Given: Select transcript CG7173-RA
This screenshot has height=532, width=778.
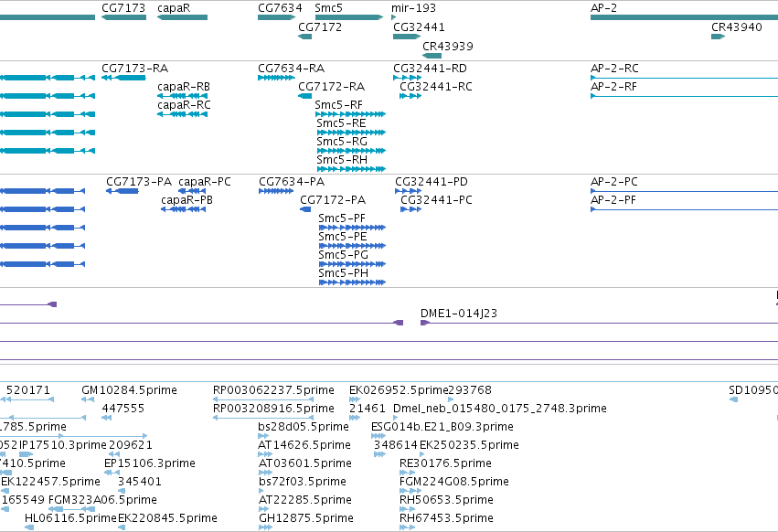Looking at the screenshot, I should (123, 78).
